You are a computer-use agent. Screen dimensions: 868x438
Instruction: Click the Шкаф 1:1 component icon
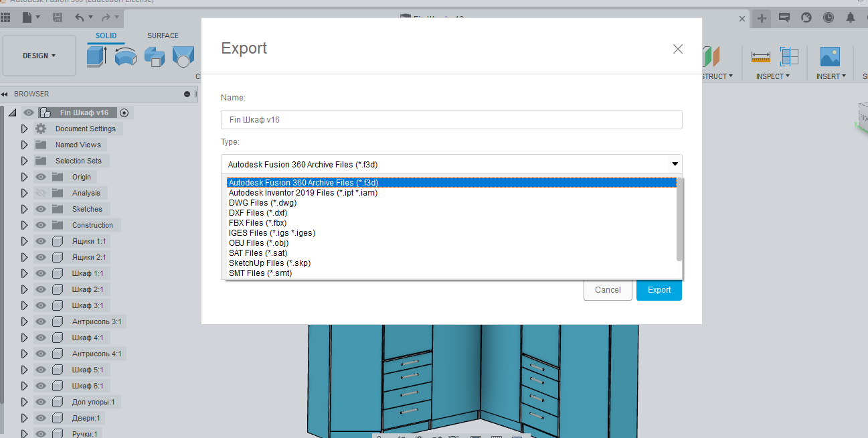(58, 273)
